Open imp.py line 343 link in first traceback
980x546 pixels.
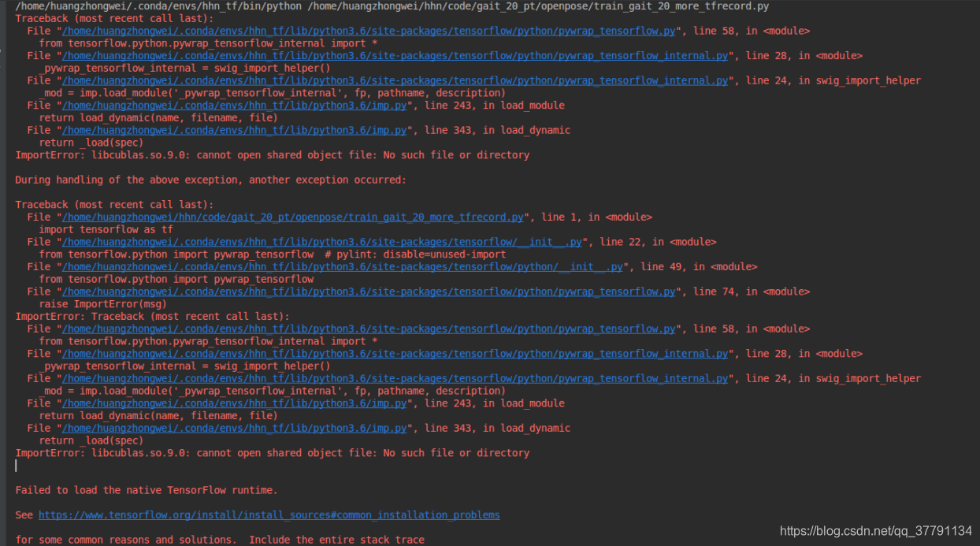pyautogui.click(x=235, y=131)
